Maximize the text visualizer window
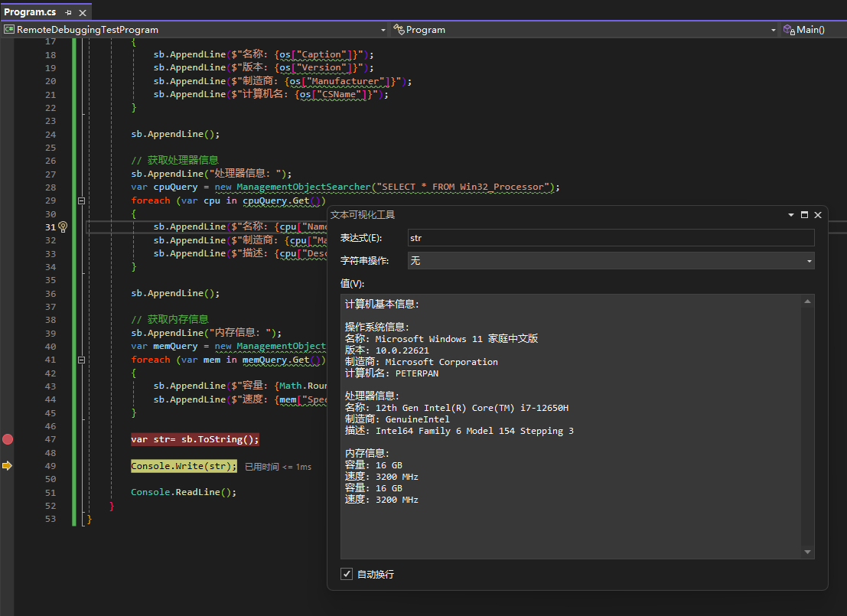 [x=804, y=215]
